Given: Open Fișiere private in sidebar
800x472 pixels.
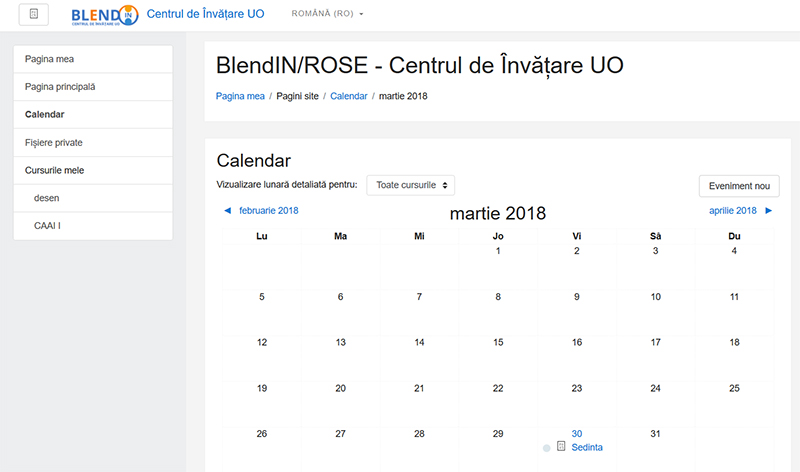Looking at the screenshot, I should tap(93, 142).
